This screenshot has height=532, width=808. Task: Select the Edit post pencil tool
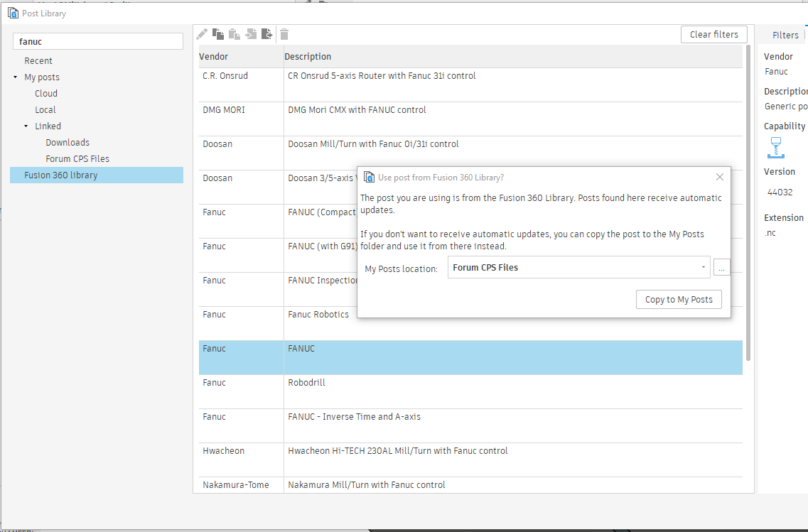(201, 33)
